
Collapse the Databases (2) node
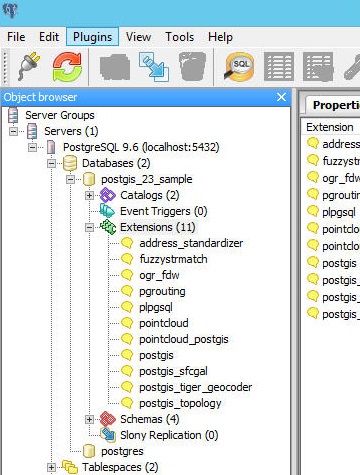pos(51,163)
